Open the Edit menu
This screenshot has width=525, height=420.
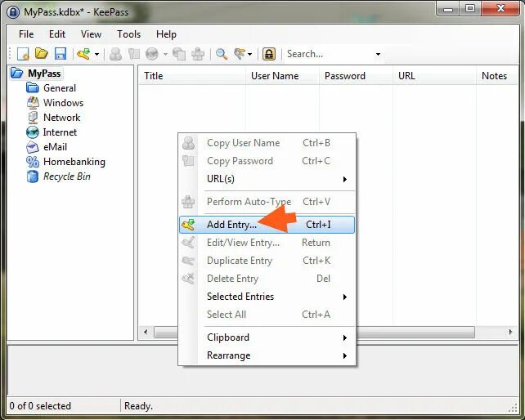click(57, 34)
